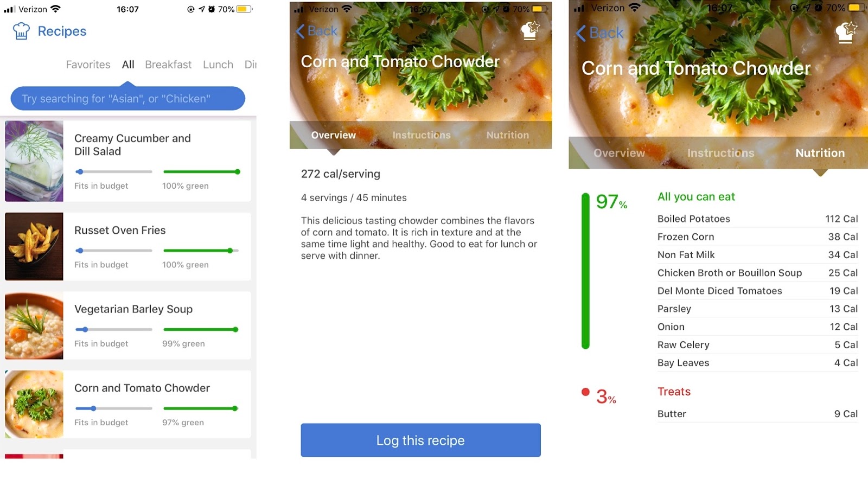The width and height of the screenshot is (868, 492).
Task: Tap the search bar suggesting Asian or Chicken
Action: pyautogui.click(x=127, y=98)
